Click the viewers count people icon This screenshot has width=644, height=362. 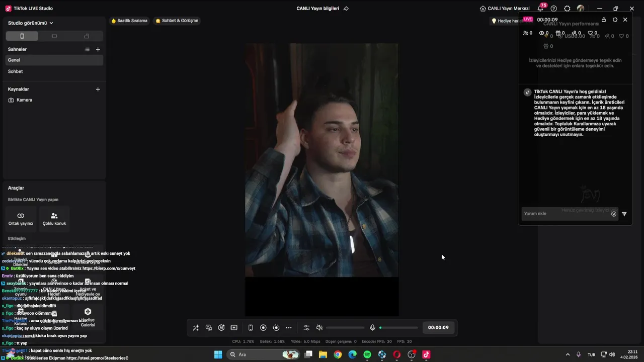pos(526,33)
